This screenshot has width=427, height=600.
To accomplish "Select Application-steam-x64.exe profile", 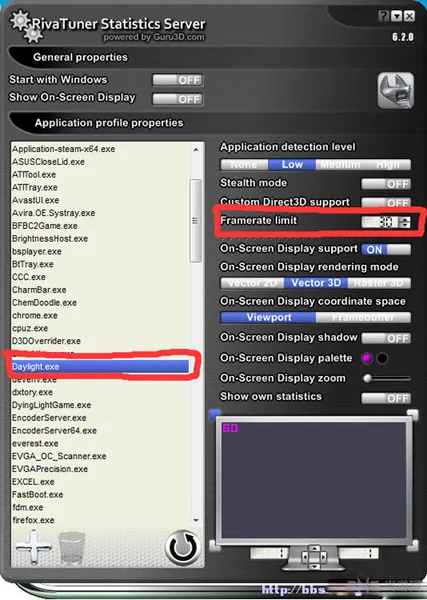I will point(64,149).
